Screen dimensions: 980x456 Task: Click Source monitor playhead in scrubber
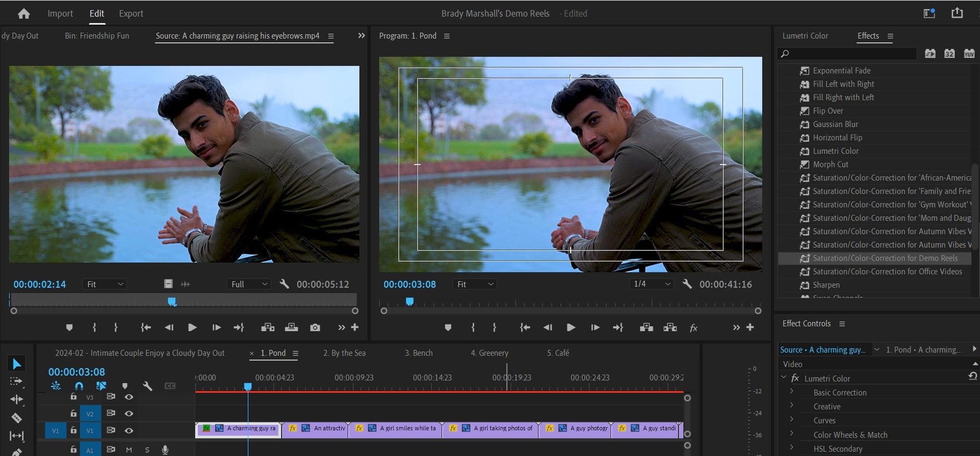(x=172, y=302)
